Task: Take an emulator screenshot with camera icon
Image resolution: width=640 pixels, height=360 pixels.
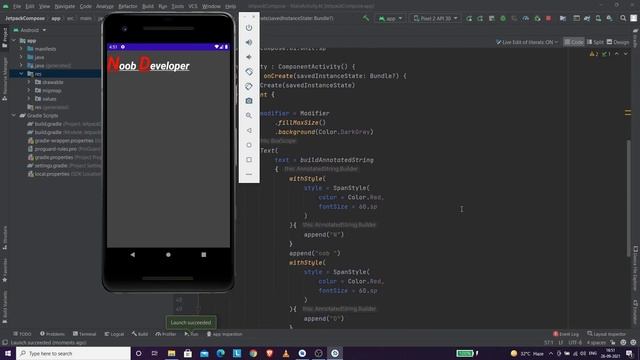Action: pyautogui.click(x=249, y=101)
